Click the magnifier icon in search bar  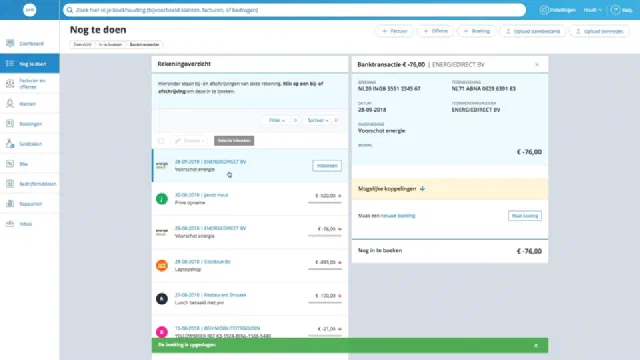tap(70, 10)
